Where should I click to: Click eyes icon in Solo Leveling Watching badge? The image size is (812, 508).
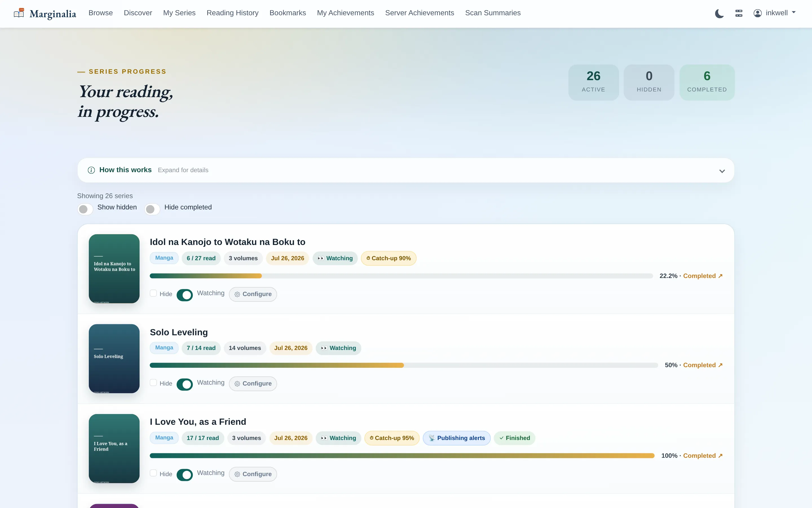(x=324, y=348)
